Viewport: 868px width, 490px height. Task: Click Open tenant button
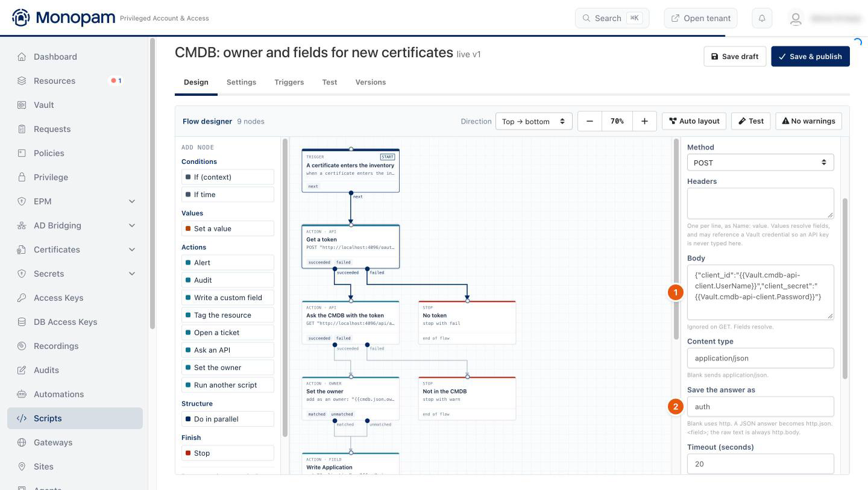click(x=700, y=18)
